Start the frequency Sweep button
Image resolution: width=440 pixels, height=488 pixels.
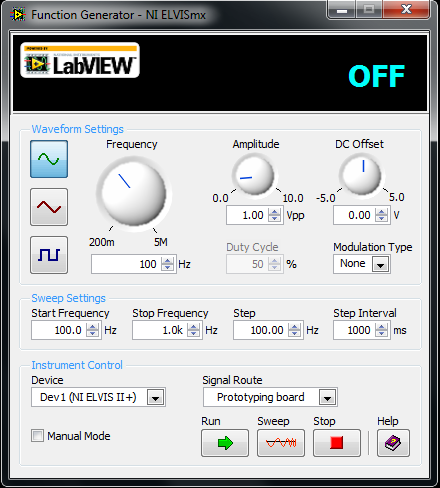(281, 443)
